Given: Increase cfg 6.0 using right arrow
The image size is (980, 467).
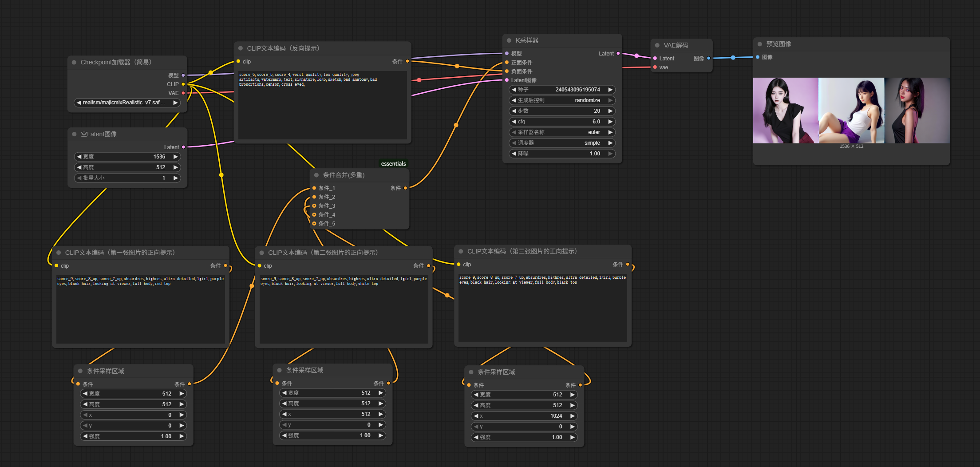Looking at the screenshot, I should click(610, 122).
